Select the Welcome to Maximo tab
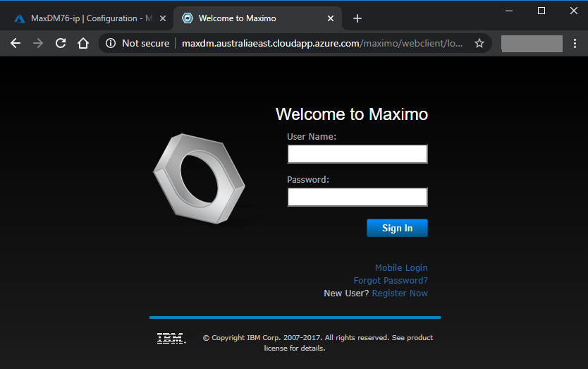The height and width of the screenshot is (369, 588). (257, 18)
